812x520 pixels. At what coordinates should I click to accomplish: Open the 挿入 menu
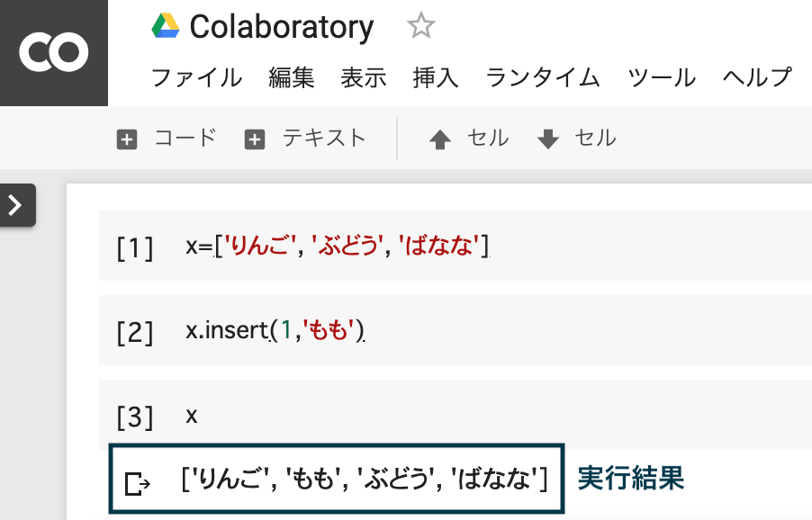coord(436,78)
